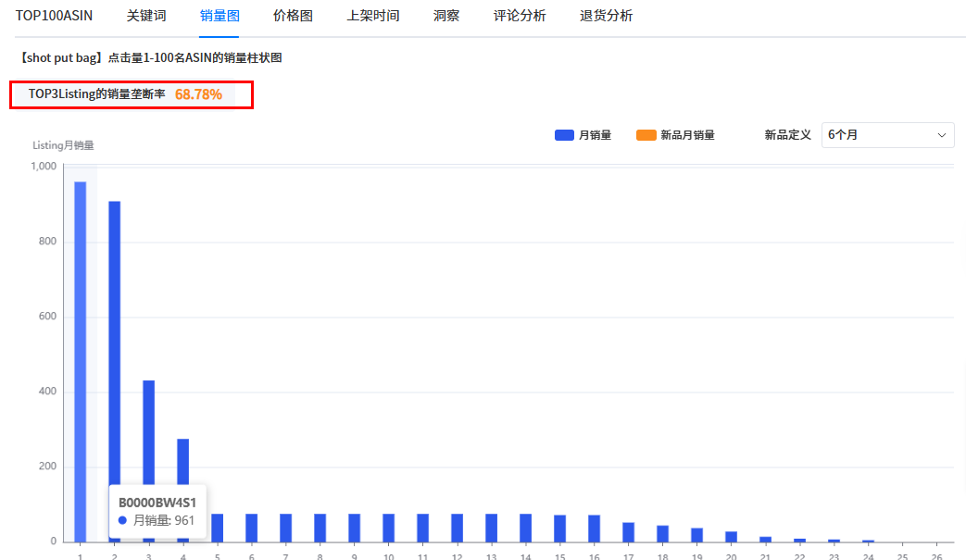Toggle the 新品月销量 series visibility

[x=678, y=135]
